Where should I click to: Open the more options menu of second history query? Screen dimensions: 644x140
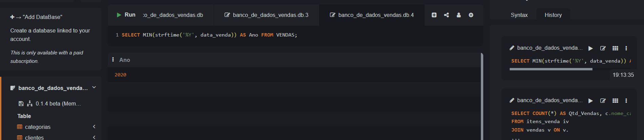coord(626,101)
